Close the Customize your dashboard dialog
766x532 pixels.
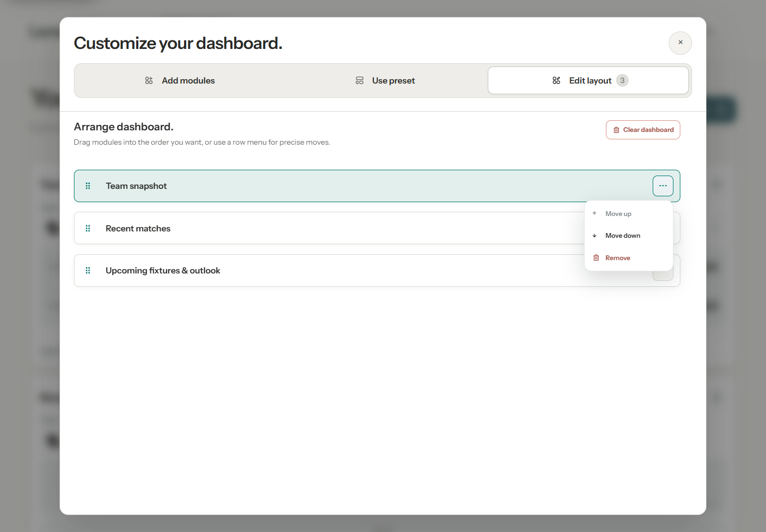(x=680, y=43)
